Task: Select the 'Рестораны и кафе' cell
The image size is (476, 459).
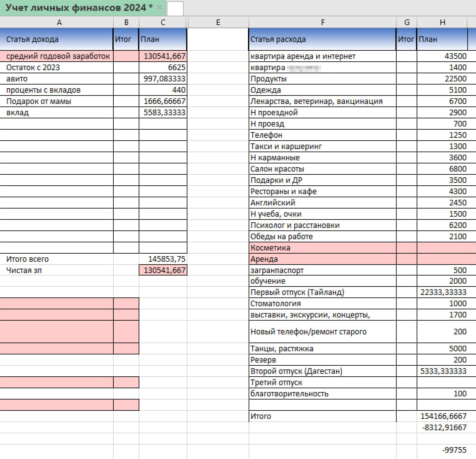Action: [323, 191]
